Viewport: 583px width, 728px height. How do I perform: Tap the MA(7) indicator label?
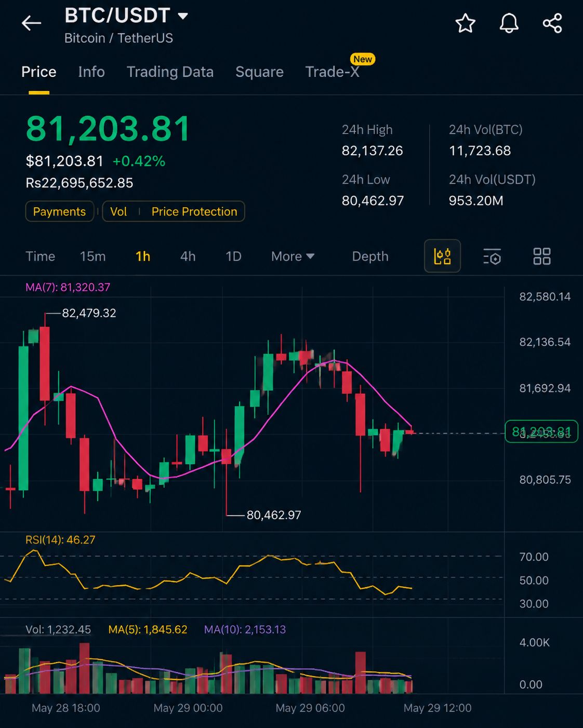tap(68, 287)
